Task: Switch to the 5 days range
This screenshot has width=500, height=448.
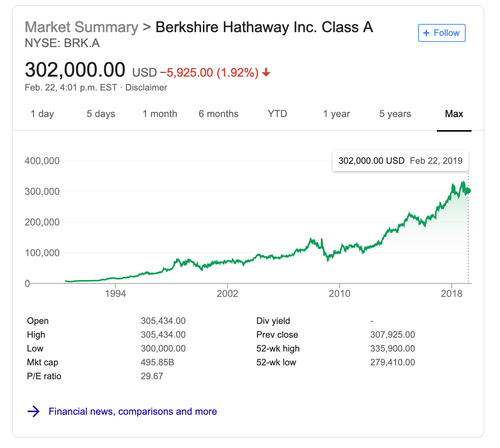Action: pyautogui.click(x=101, y=114)
